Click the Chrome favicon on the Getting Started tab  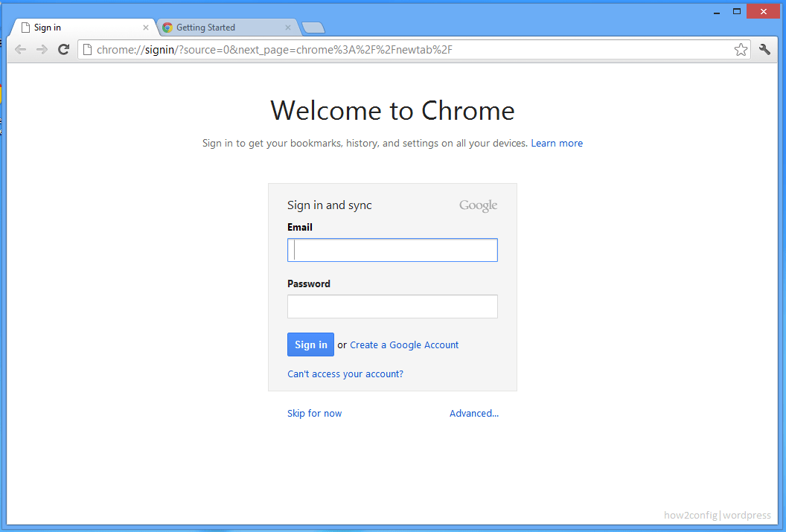click(x=169, y=27)
